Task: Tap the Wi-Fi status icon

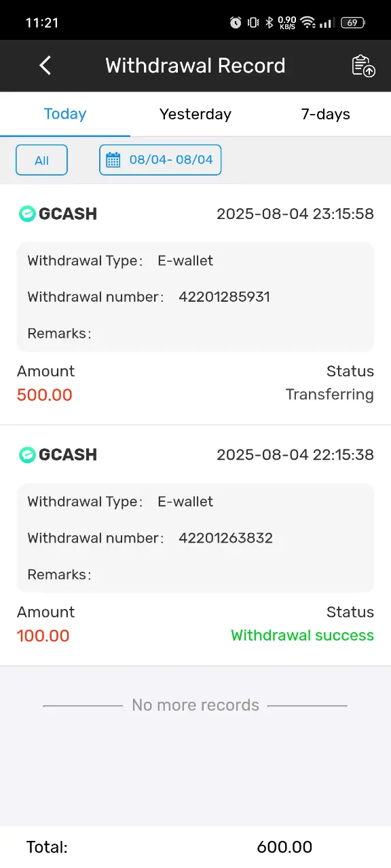Action: [x=308, y=22]
